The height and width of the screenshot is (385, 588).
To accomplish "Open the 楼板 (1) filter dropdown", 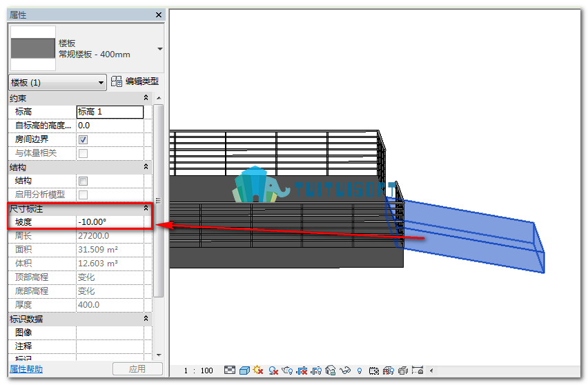I will pyautogui.click(x=57, y=83).
